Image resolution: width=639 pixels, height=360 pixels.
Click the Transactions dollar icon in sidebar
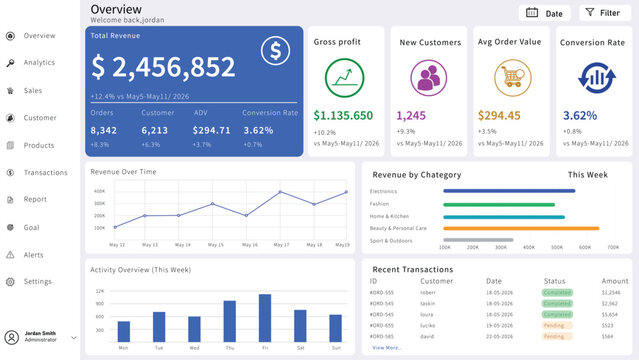(x=10, y=172)
